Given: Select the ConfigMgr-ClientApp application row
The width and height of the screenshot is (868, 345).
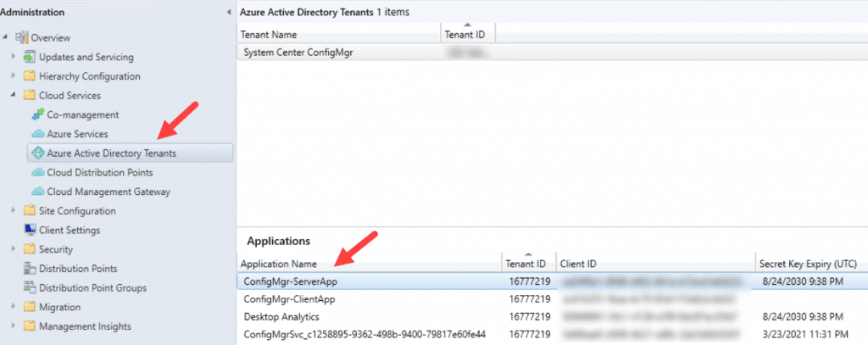Looking at the screenshot, I should 552,299.
